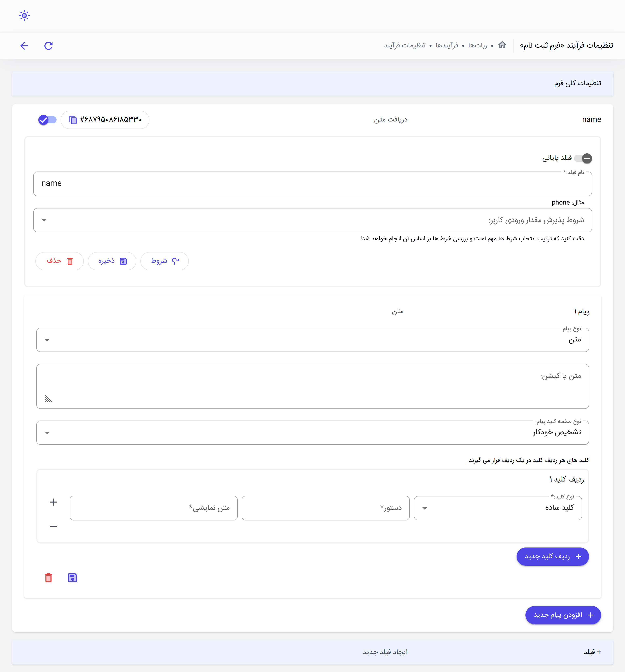Delete message 1 with red trash icon
625x672 pixels.
click(48, 578)
